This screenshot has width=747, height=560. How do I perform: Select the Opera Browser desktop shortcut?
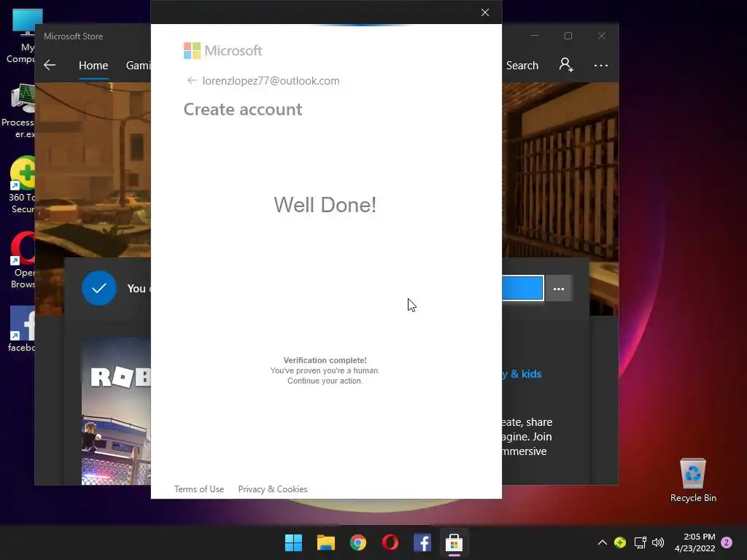(23, 260)
